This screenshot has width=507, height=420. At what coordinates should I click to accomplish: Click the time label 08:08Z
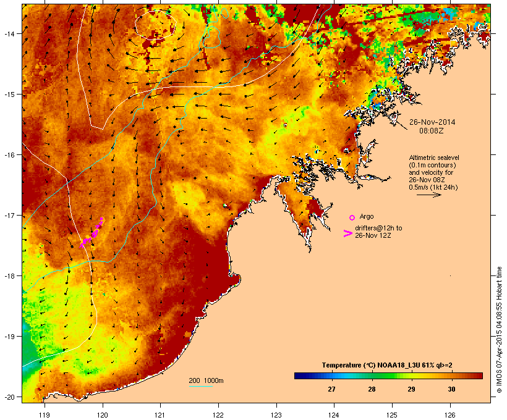pyautogui.click(x=432, y=131)
